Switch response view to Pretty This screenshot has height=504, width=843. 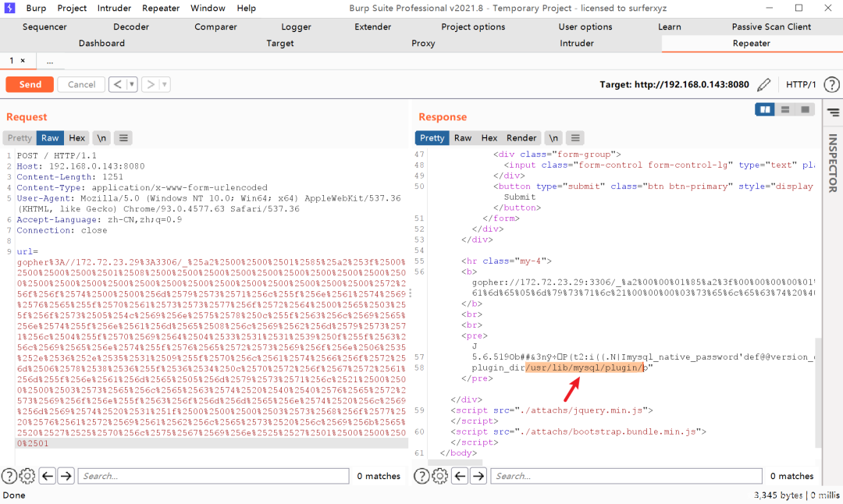pyautogui.click(x=432, y=138)
